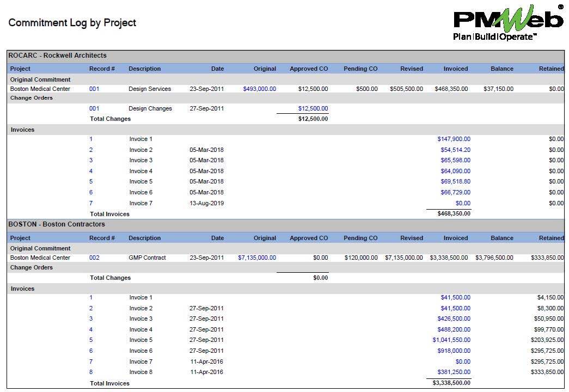
Task: Click the $50,950.00 retained value
Action: coord(549,318)
